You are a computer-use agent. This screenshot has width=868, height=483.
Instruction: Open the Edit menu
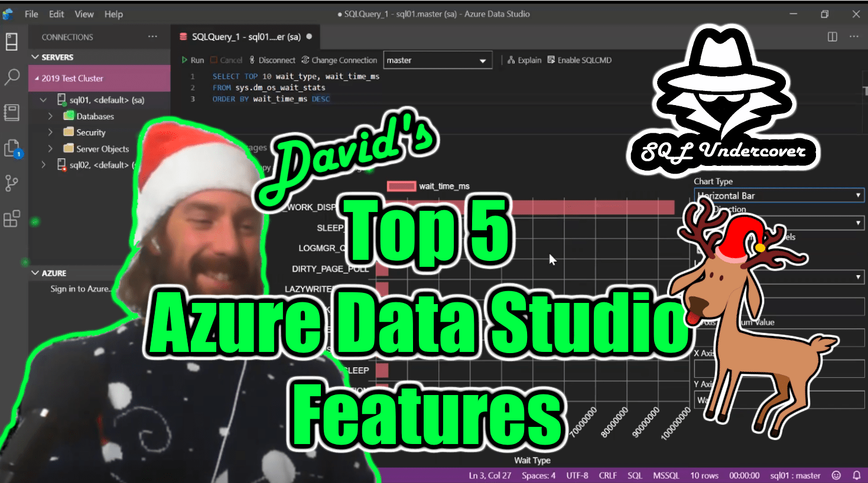pos(57,14)
